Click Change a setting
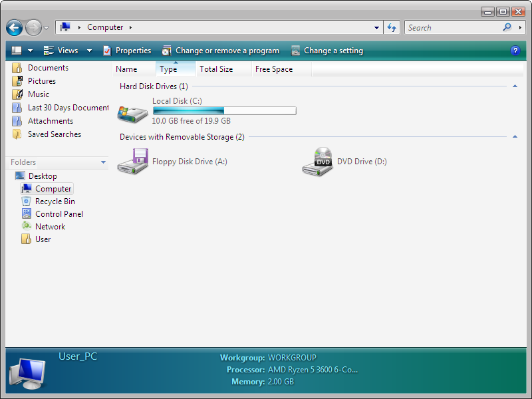This screenshot has width=532, height=399. tap(327, 51)
